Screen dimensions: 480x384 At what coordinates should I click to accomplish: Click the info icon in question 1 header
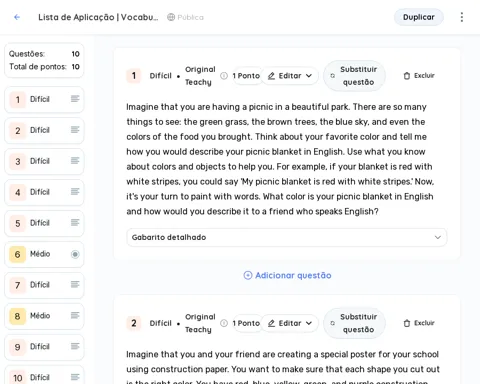tap(224, 76)
